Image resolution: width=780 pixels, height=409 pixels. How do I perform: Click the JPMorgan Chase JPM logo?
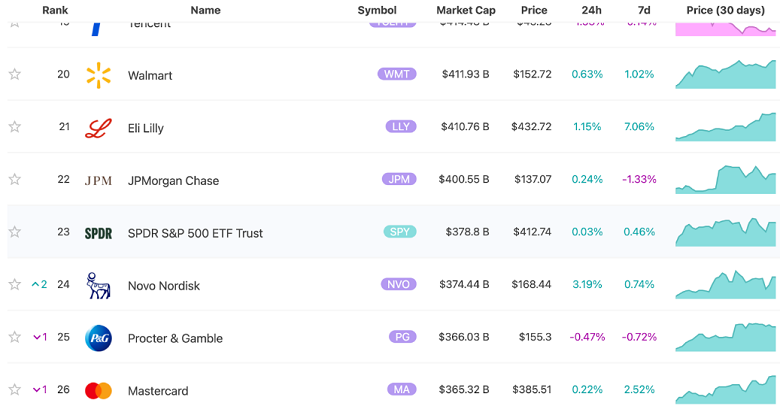(98, 181)
